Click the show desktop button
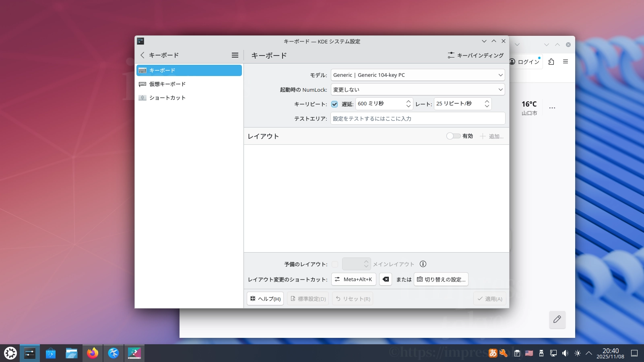644x362 pixels. [x=634, y=353]
